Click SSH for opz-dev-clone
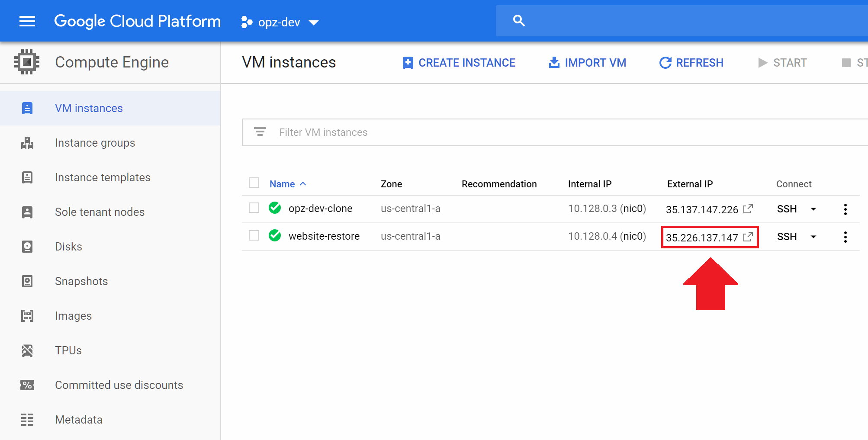 click(787, 209)
